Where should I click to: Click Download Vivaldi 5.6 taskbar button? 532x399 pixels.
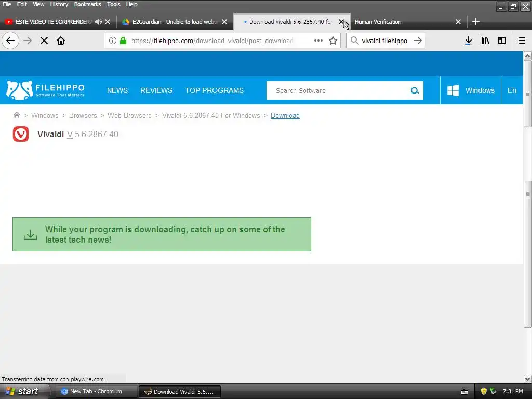(180, 392)
